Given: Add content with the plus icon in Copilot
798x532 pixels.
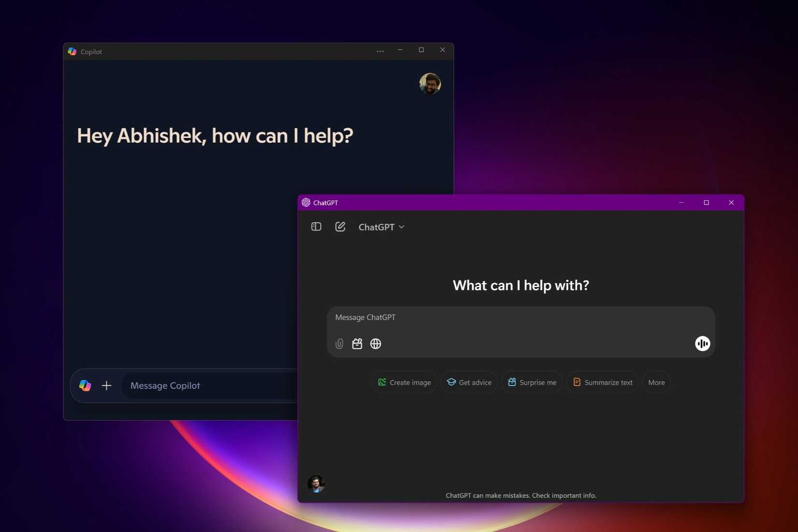Looking at the screenshot, I should [106, 385].
